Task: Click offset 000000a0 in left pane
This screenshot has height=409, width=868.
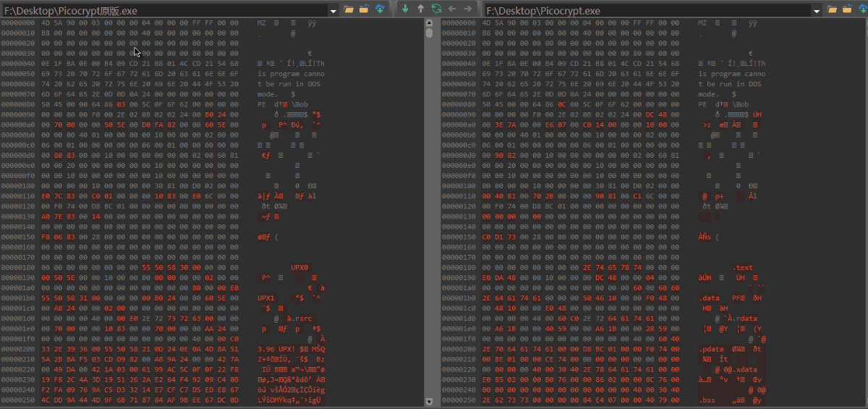Action: 18,125
